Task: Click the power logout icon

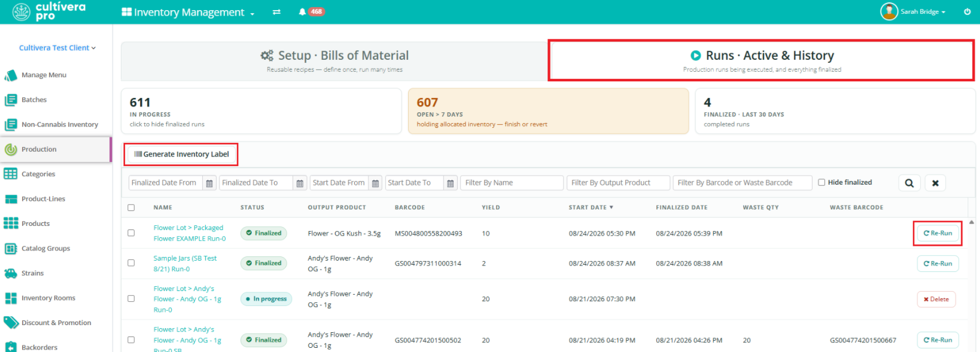Action: pos(967,12)
